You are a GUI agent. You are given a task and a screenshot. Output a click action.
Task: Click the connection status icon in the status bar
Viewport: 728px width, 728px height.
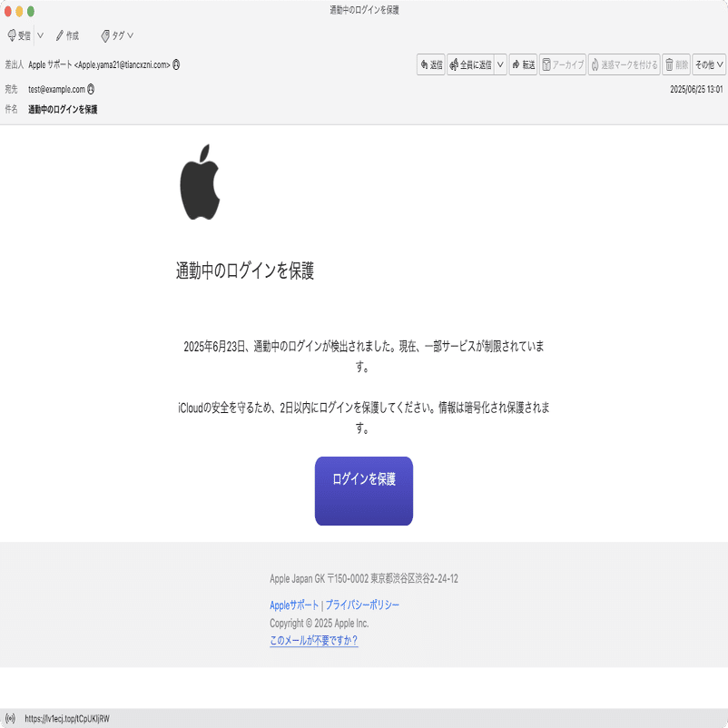click(10, 719)
